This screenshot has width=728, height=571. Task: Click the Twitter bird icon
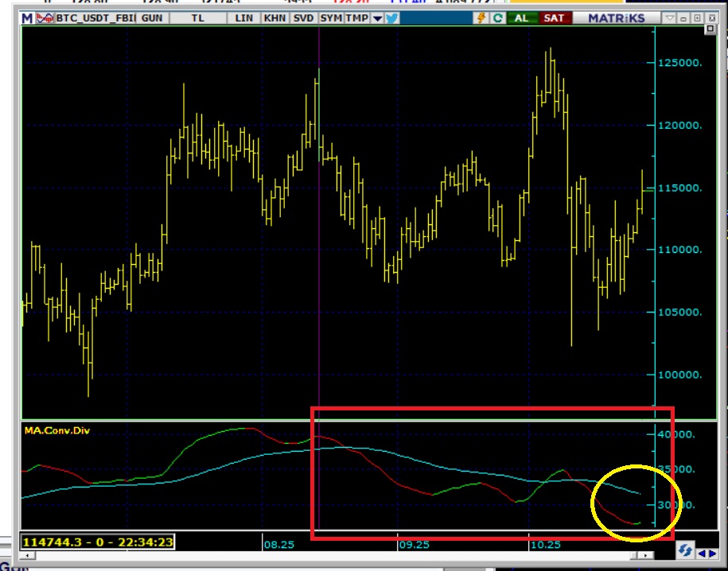pos(391,17)
